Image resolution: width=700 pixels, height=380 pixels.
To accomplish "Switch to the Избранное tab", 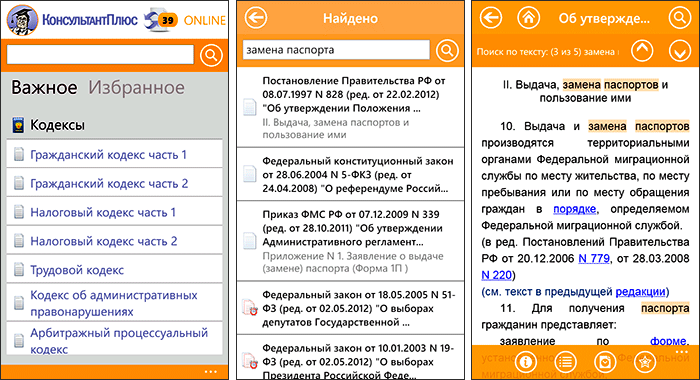I will 136,88.
